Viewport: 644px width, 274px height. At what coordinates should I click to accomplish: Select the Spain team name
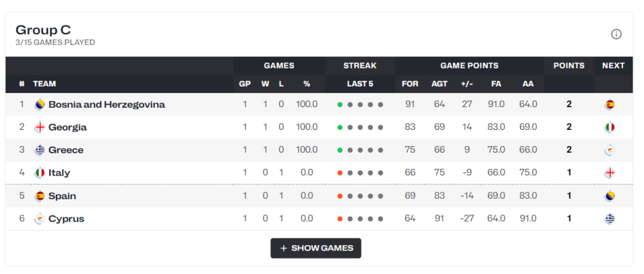[62, 196]
